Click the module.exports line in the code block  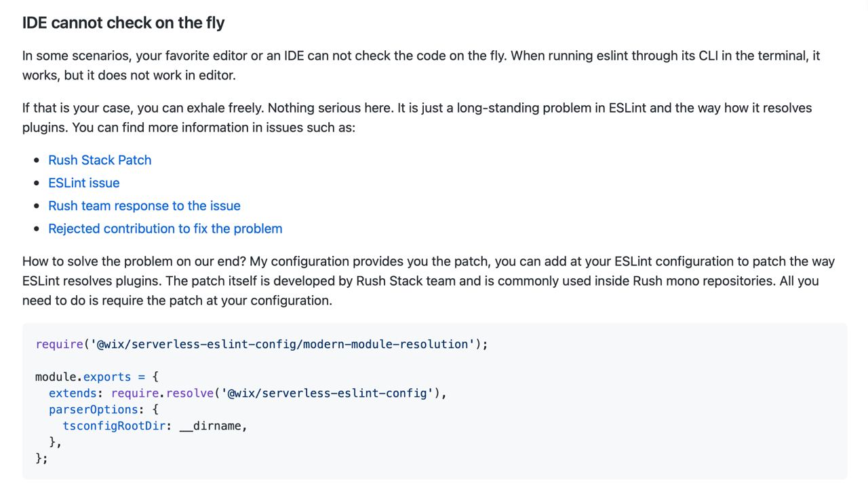[x=97, y=377]
